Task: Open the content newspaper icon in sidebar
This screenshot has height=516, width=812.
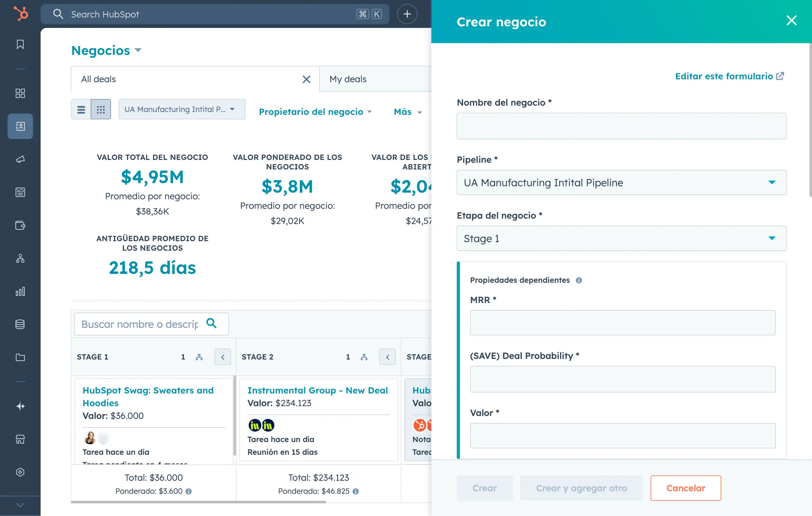Action: (x=20, y=192)
